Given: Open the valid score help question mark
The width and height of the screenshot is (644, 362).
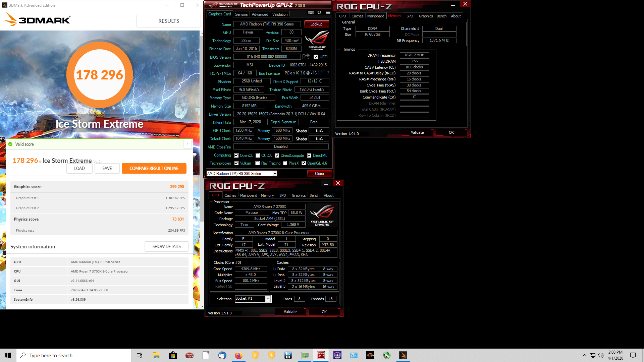Looking at the screenshot, I should (187, 144).
